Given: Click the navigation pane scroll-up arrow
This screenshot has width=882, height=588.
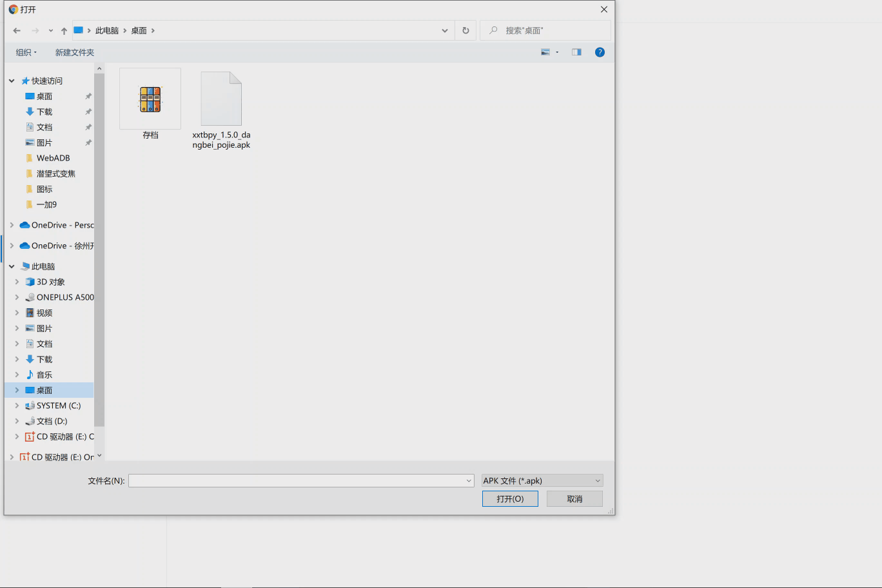Looking at the screenshot, I should point(99,68).
